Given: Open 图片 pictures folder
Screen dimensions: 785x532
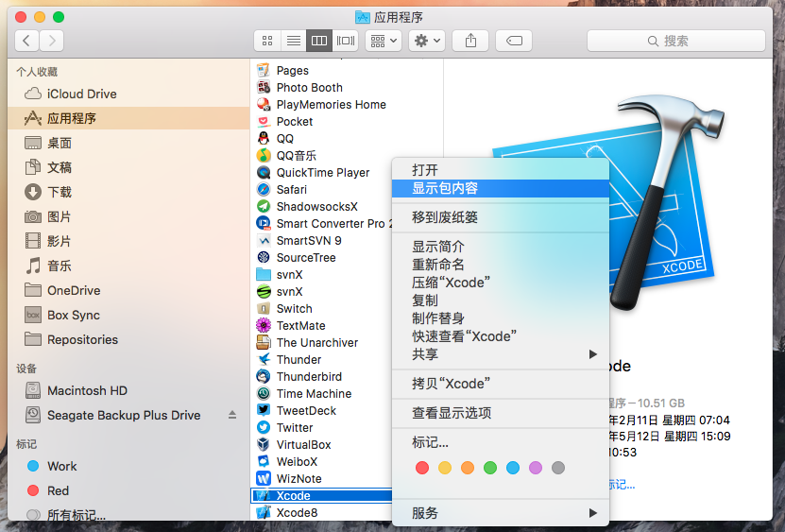Looking at the screenshot, I should pos(128,216).
